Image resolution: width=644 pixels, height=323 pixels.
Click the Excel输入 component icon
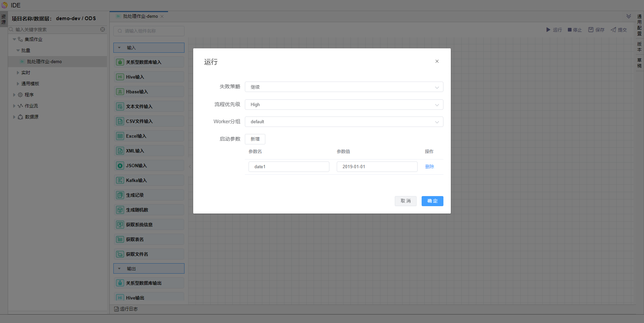(120, 136)
